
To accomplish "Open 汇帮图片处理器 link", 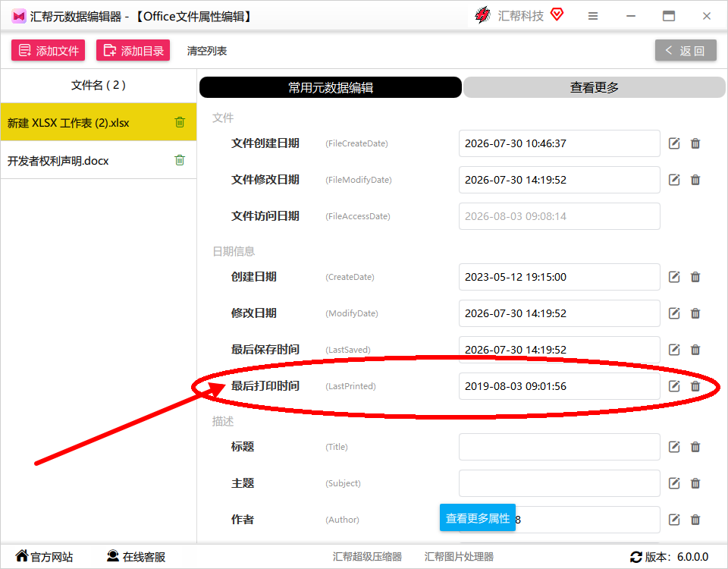I will tap(460, 556).
